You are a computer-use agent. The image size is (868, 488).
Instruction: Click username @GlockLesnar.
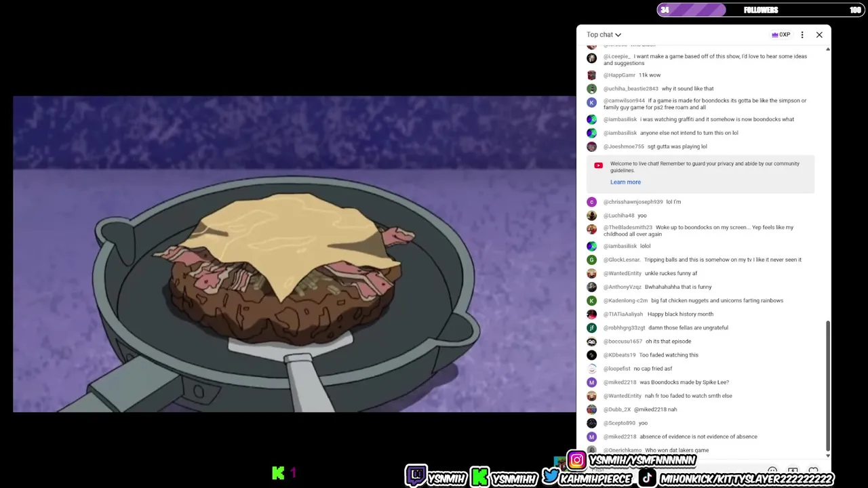(x=622, y=260)
